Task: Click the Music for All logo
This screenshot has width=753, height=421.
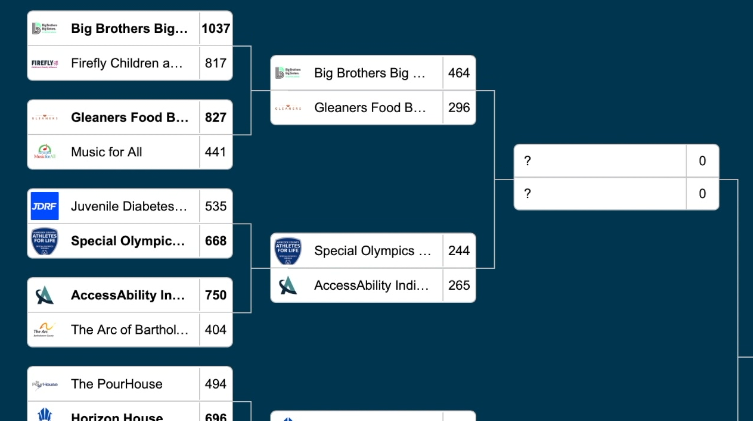Action: pos(45,152)
